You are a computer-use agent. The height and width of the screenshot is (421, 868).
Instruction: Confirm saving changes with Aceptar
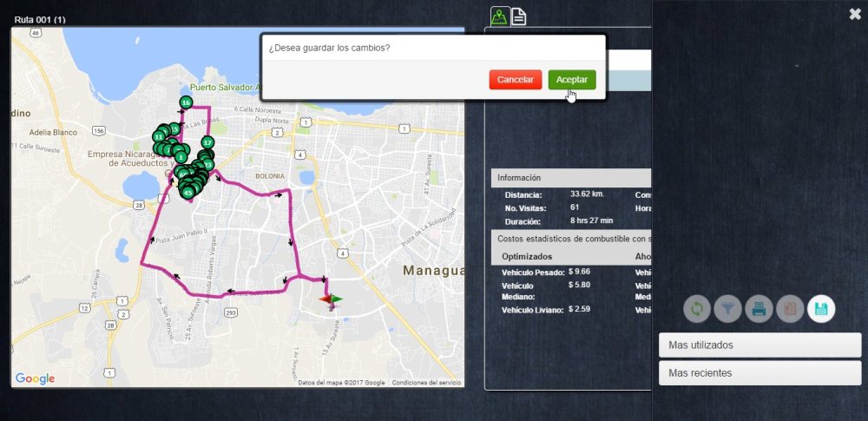572,80
